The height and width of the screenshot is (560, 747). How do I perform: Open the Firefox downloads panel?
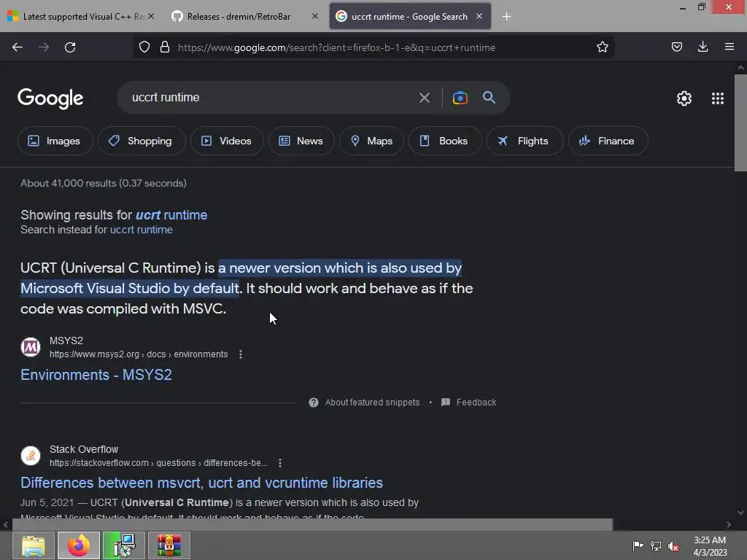coord(703,47)
